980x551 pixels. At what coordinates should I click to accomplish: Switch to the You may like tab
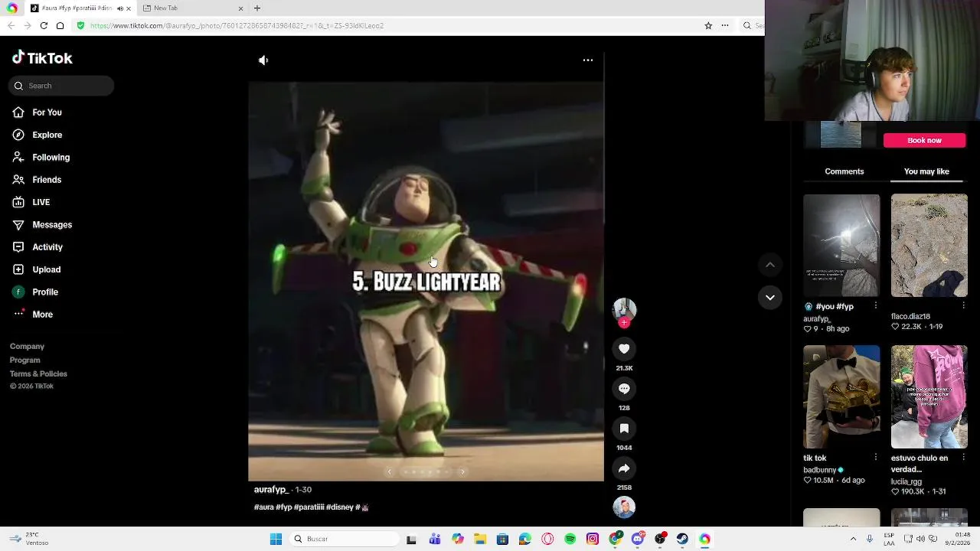926,171
